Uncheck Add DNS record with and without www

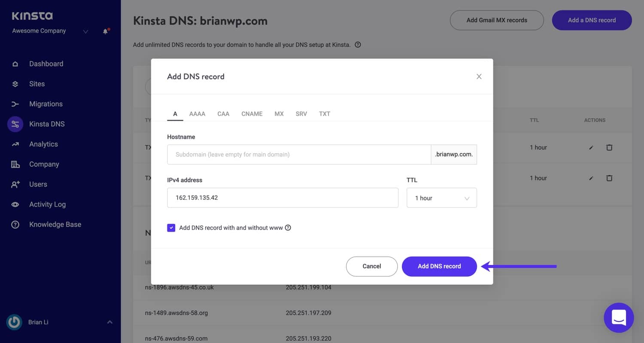[x=171, y=228]
